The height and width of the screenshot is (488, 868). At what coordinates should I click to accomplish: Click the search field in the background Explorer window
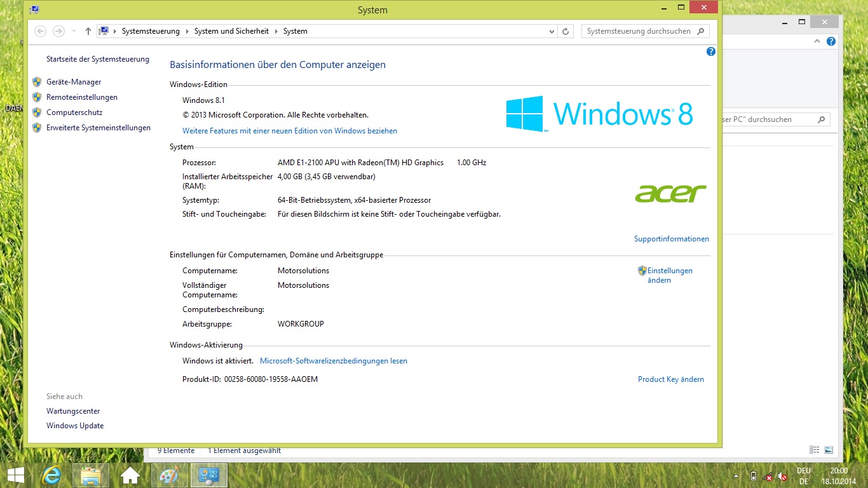(x=775, y=119)
